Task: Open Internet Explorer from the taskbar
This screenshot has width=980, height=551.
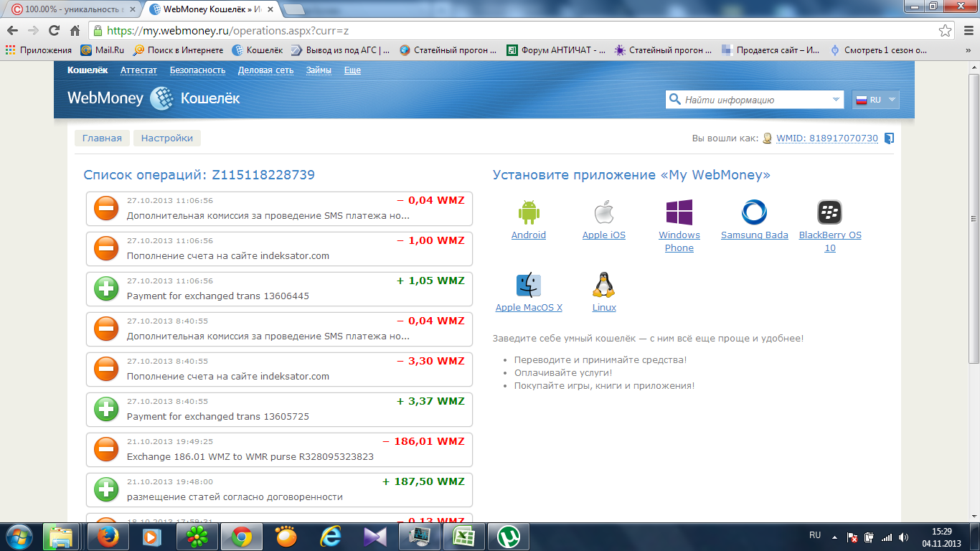Action: coord(331,536)
